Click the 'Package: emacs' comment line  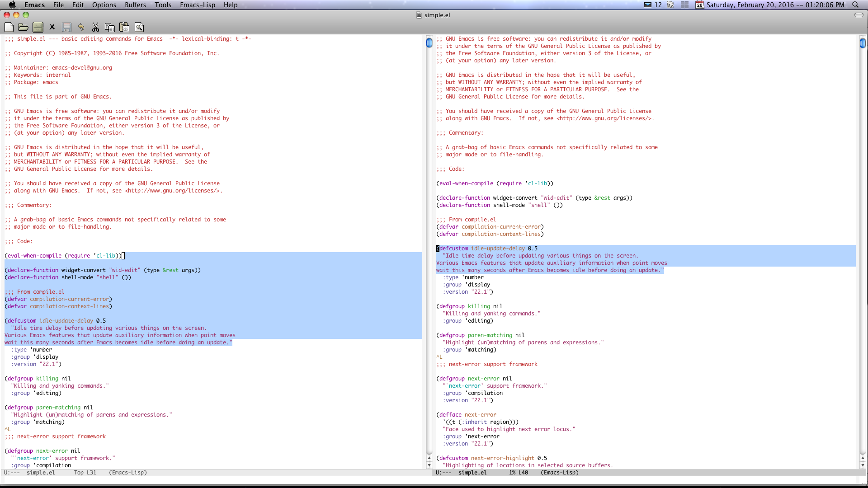(x=31, y=82)
